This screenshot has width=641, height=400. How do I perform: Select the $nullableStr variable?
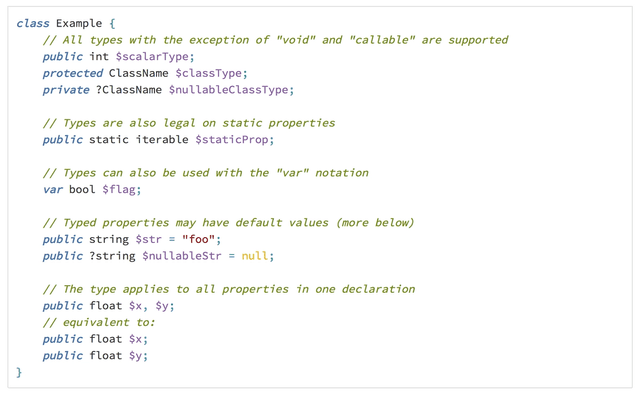[182, 256]
